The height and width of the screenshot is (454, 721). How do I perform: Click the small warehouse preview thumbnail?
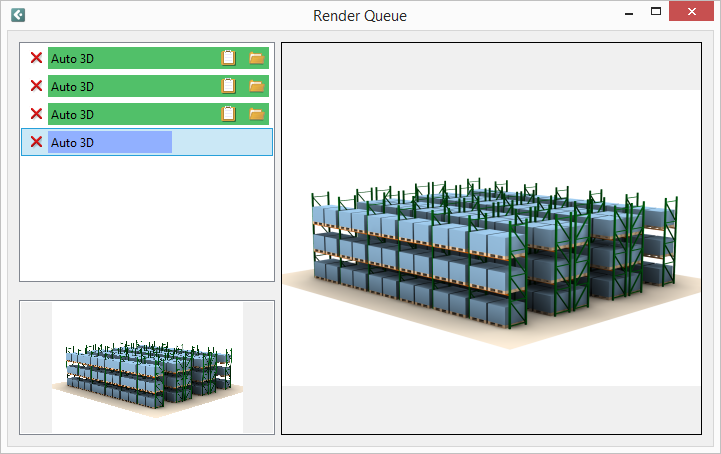point(147,367)
